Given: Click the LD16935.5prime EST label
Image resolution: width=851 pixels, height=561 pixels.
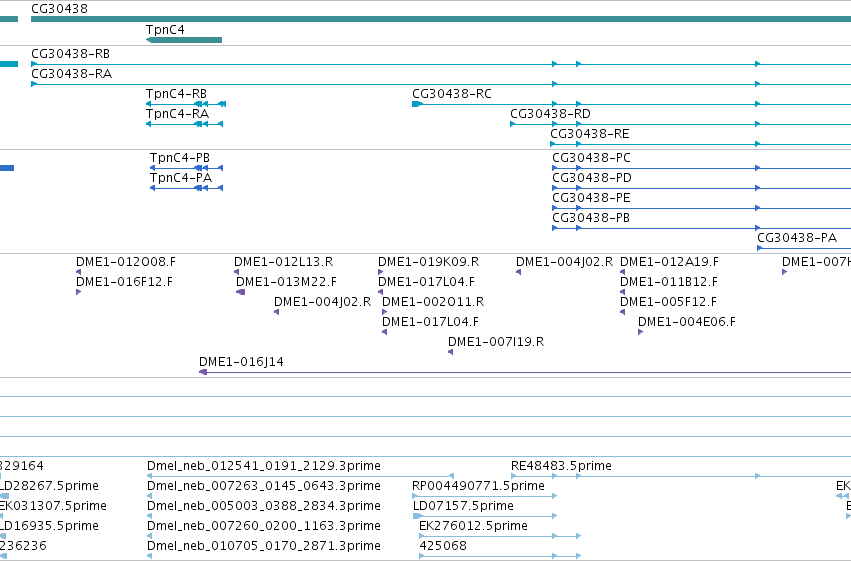Looking at the screenshot, I should click(x=49, y=526).
